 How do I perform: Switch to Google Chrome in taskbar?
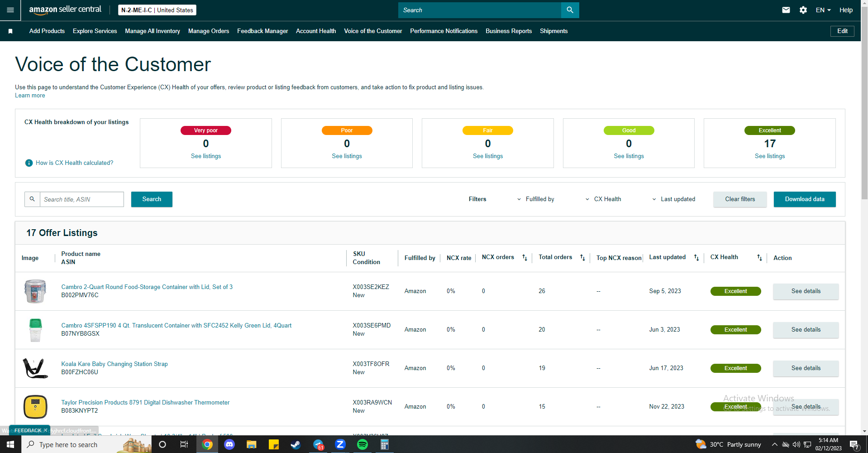[x=207, y=444]
